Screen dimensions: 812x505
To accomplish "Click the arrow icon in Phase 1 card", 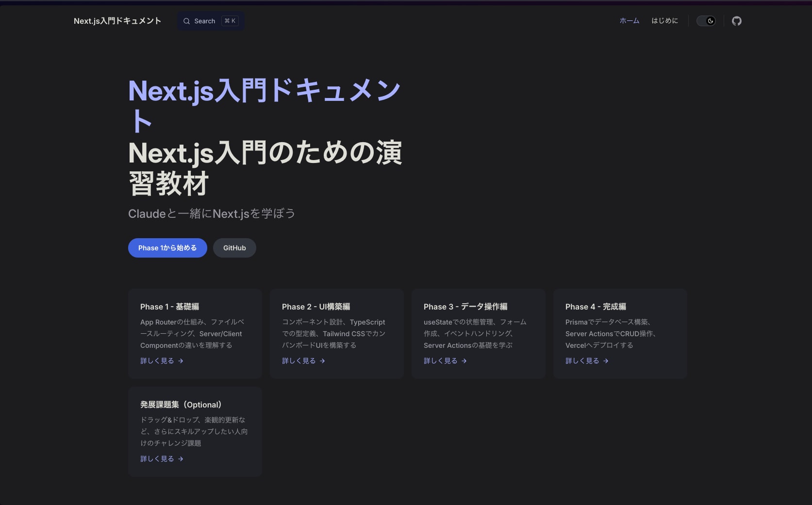I will pyautogui.click(x=181, y=361).
